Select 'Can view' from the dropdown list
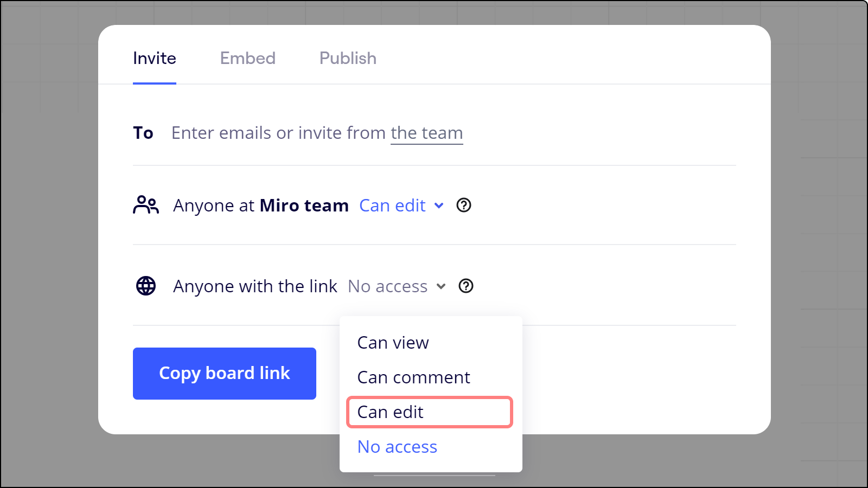 point(393,343)
